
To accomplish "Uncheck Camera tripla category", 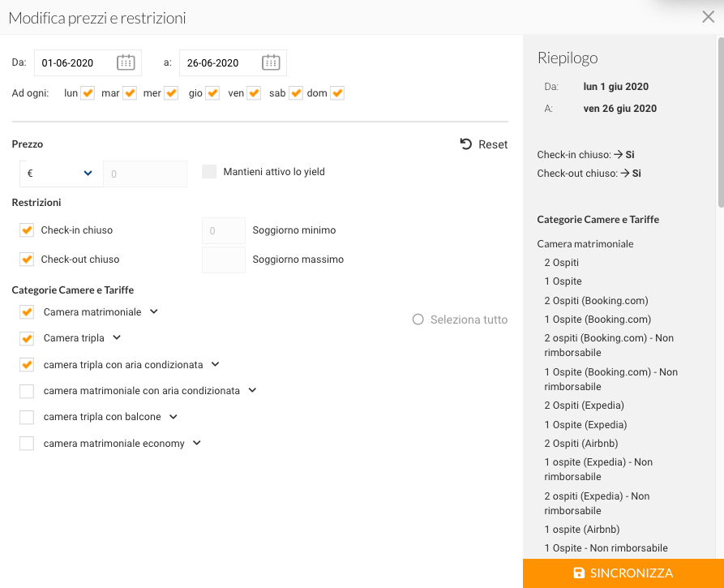I will pos(27,338).
